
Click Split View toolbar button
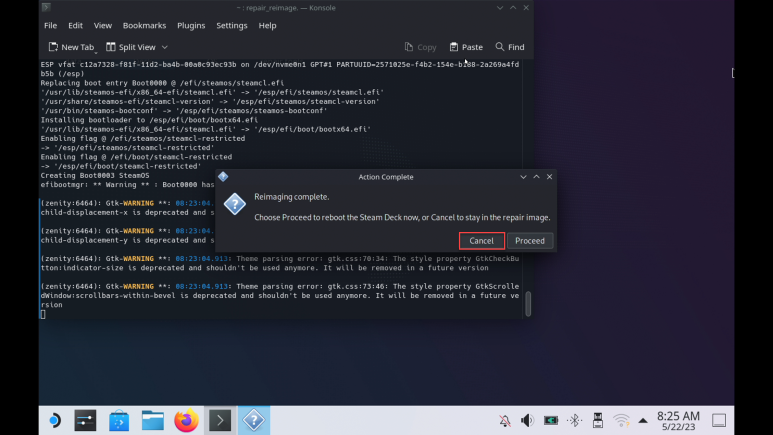click(131, 47)
